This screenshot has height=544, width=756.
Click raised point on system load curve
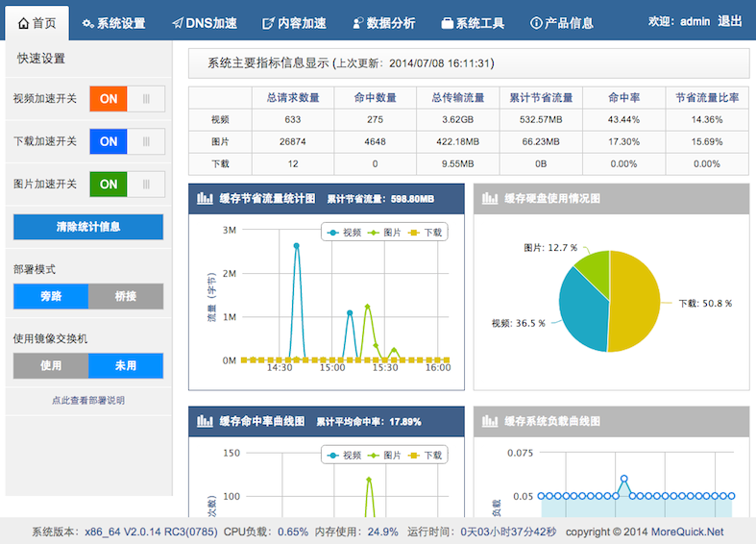point(623,479)
